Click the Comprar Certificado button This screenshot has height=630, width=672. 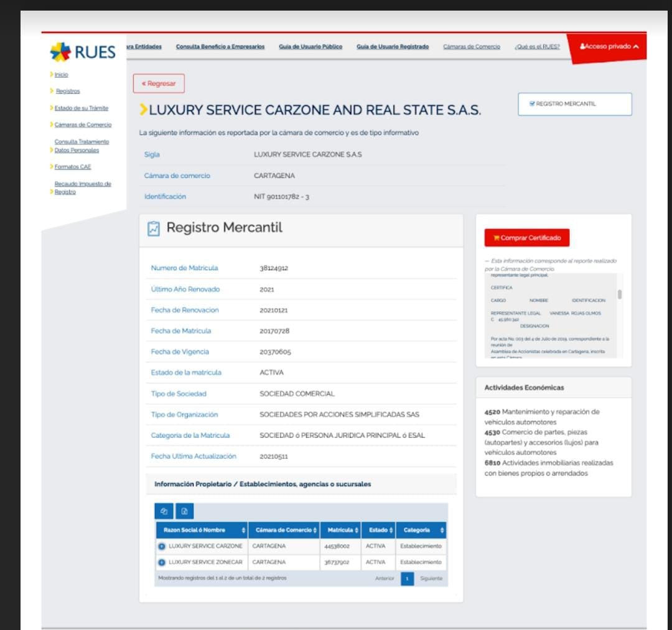click(x=526, y=238)
